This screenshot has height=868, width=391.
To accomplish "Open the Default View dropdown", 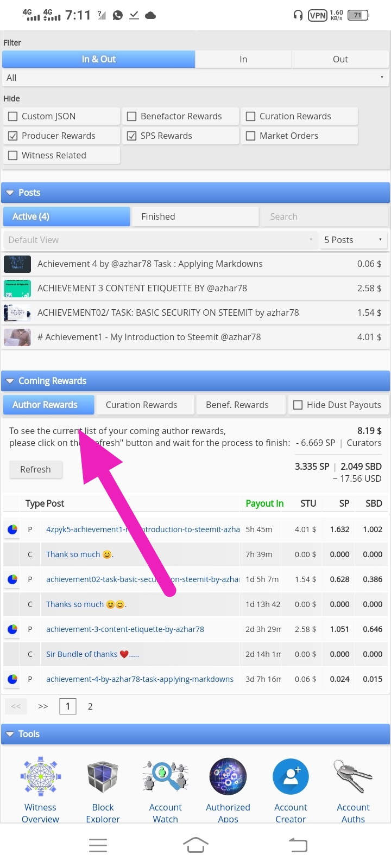I will (160, 240).
